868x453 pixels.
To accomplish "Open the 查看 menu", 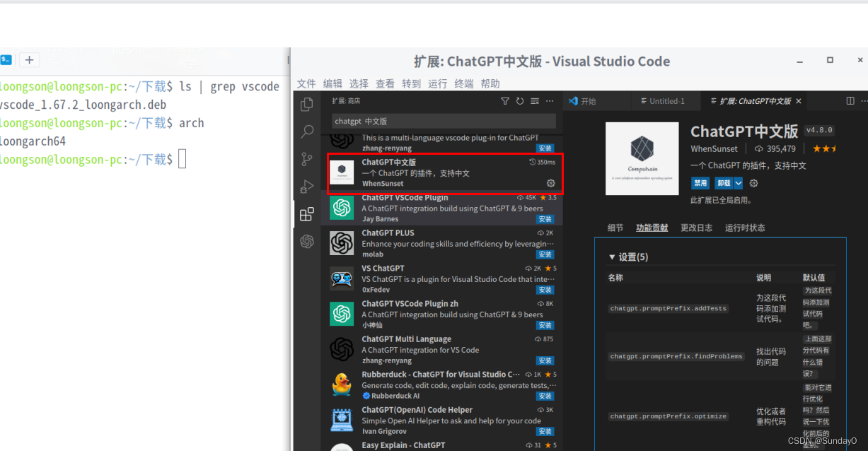I will tap(385, 83).
